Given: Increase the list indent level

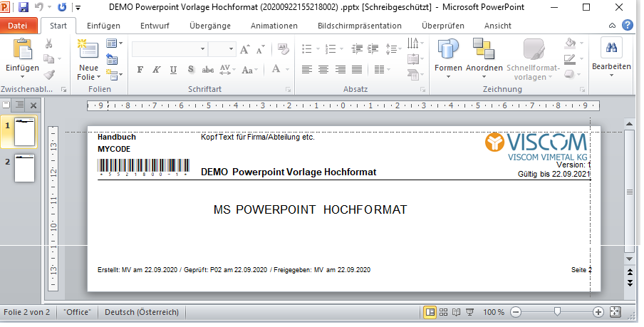Looking at the screenshot, I should point(373,49).
